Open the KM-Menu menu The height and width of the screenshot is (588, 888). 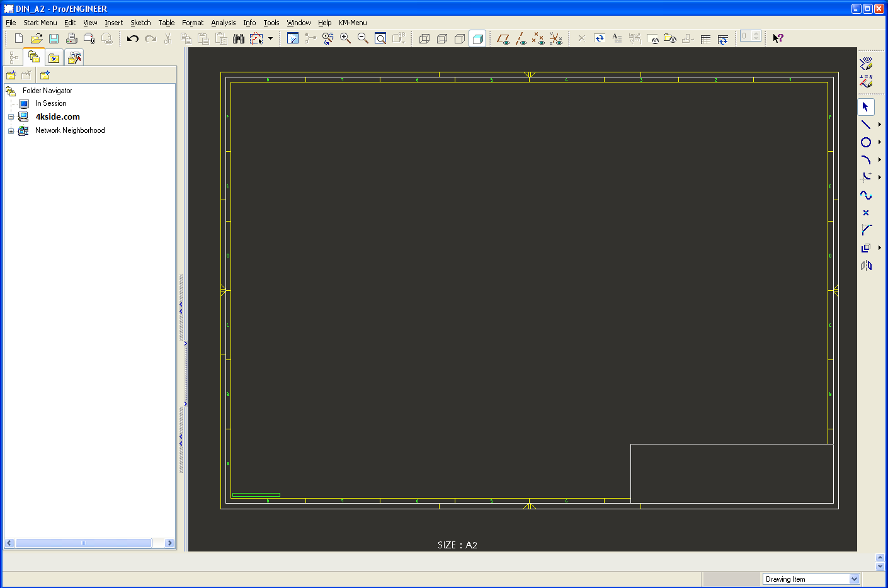(x=353, y=23)
